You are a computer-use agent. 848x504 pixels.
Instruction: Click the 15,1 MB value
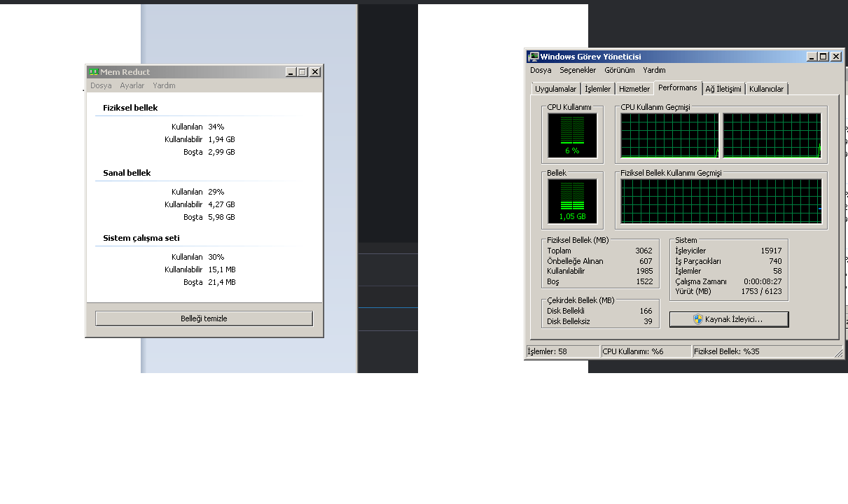click(x=222, y=269)
